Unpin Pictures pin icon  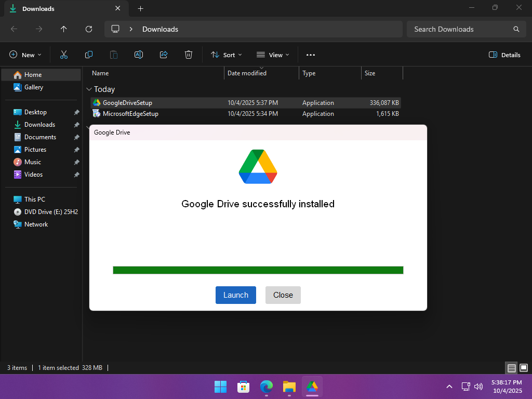[x=77, y=150]
